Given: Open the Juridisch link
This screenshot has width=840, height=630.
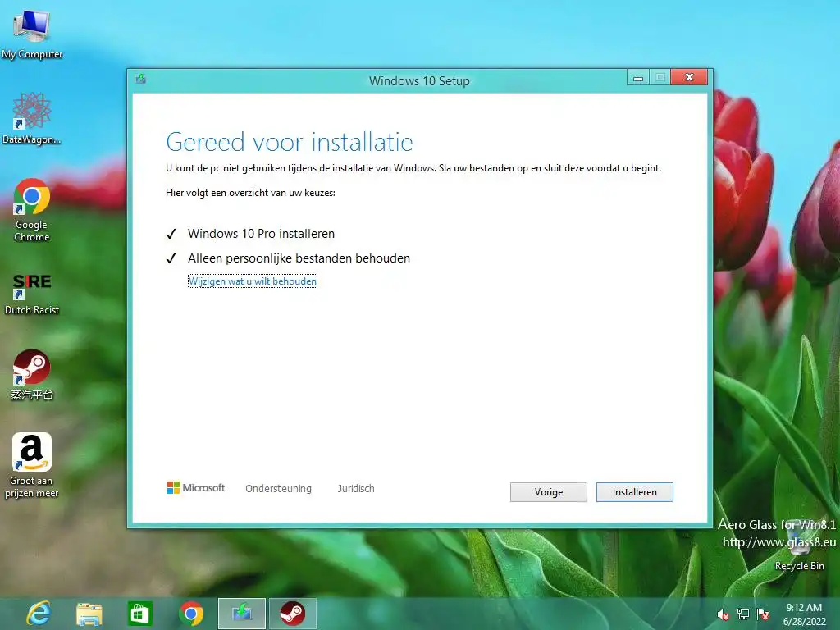Looking at the screenshot, I should pos(356,489).
